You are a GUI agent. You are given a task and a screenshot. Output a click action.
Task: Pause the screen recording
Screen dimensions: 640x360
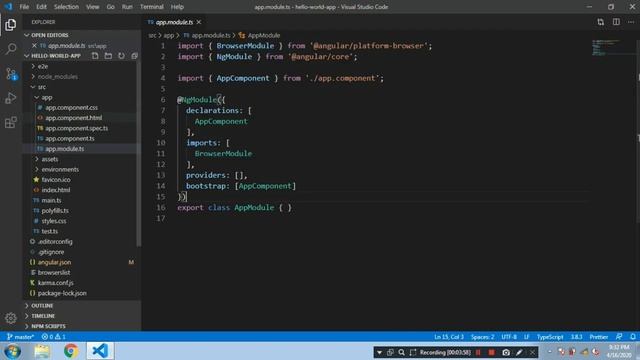478,352
